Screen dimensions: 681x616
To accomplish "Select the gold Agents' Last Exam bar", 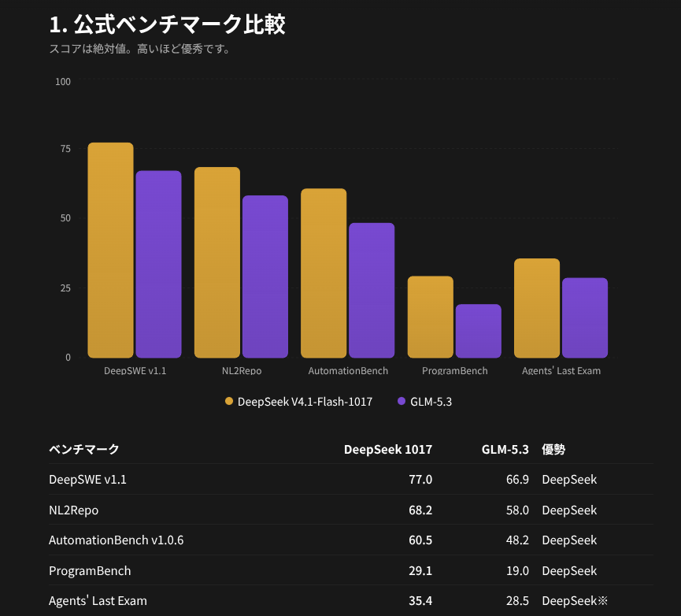I will (537, 309).
